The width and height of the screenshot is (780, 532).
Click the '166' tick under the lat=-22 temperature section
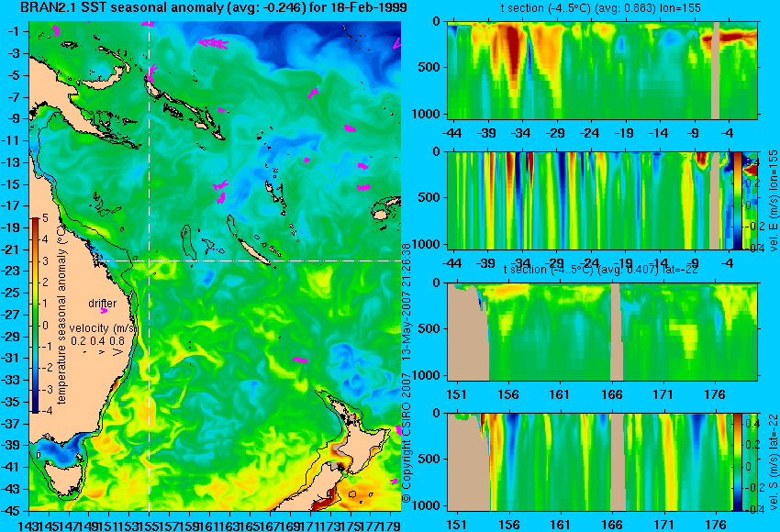point(612,394)
